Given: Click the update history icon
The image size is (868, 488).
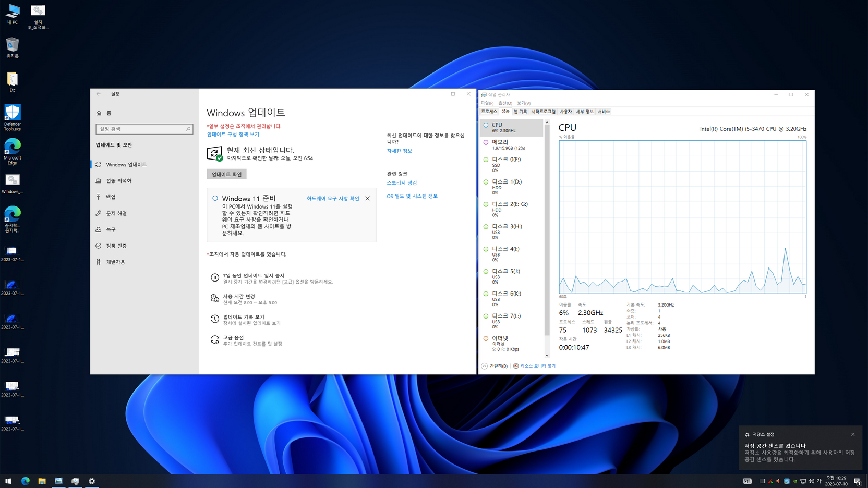Looking at the screenshot, I should (x=215, y=319).
